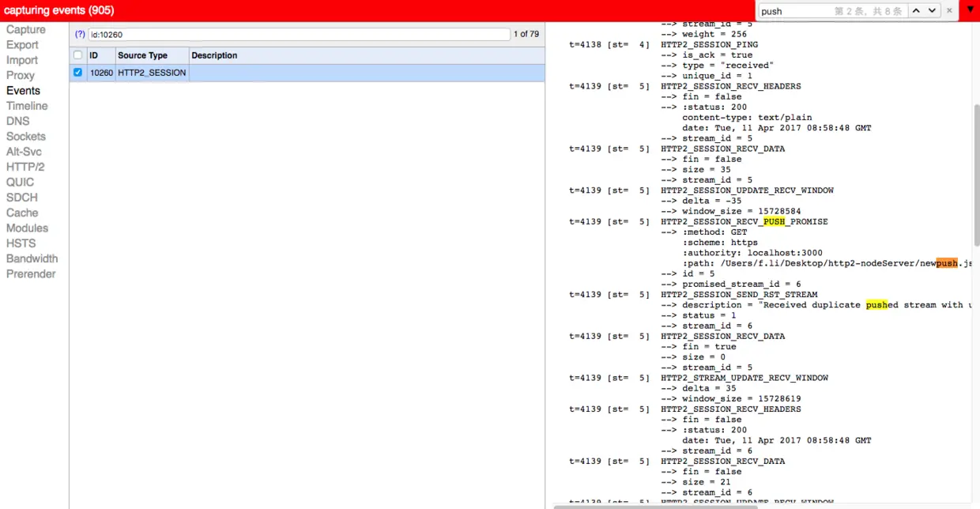Sort events by the ID column header
This screenshot has height=509, width=980.
pos(94,55)
